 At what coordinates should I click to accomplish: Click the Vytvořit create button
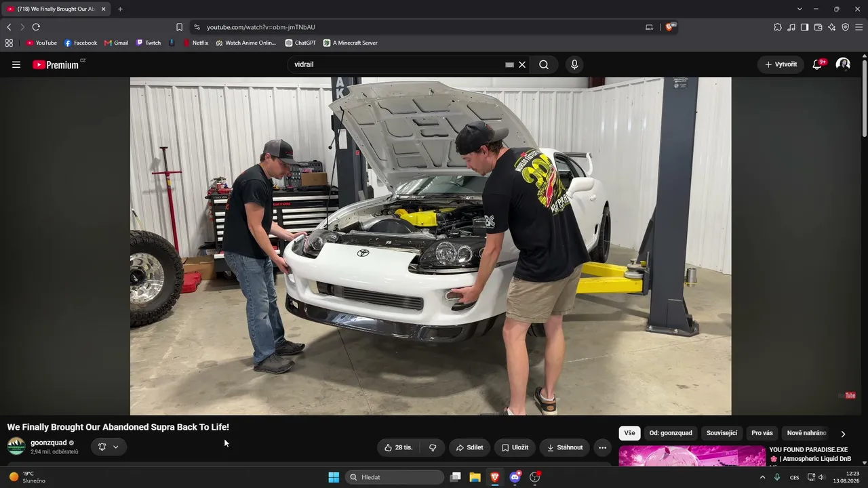tap(781, 64)
